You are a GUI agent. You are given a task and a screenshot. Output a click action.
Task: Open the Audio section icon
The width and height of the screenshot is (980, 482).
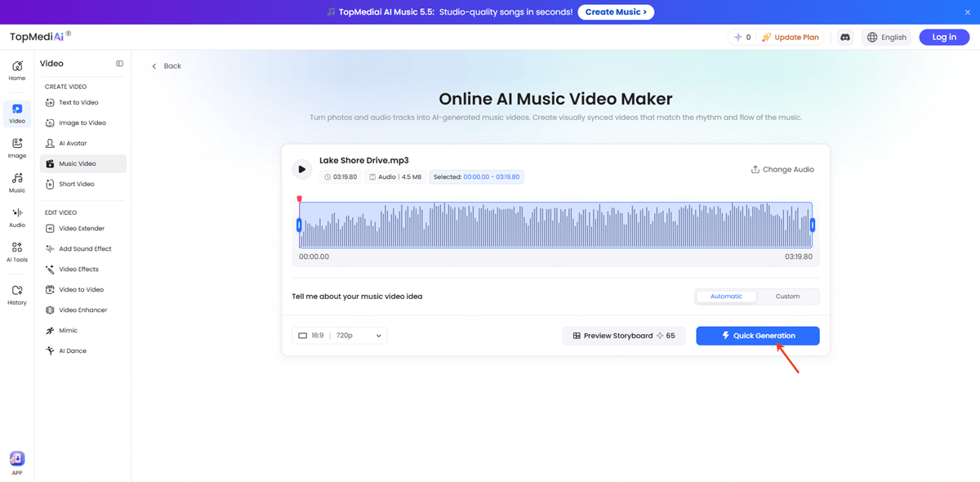pyautogui.click(x=17, y=217)
